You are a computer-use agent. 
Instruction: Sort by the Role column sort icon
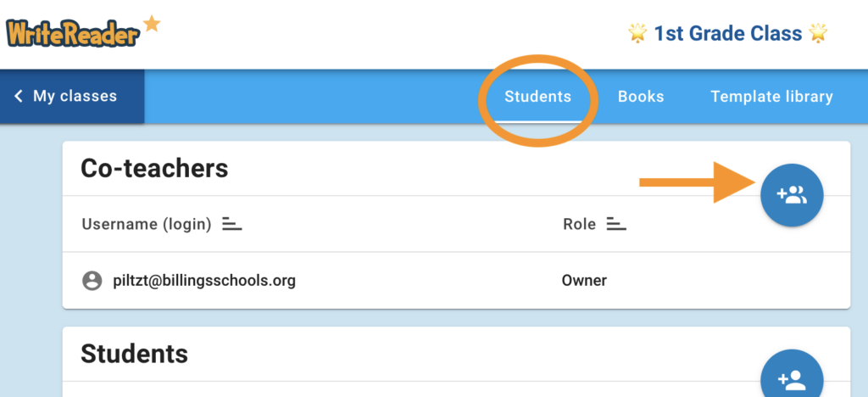click(616, 225)
